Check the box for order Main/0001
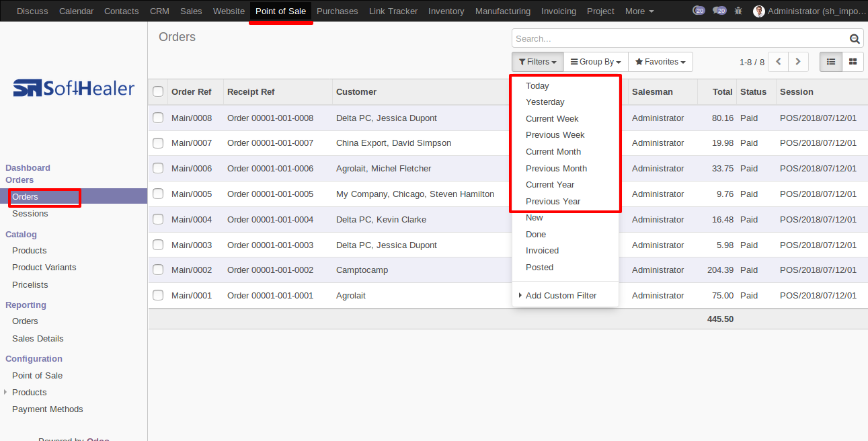 coord(158,295)
